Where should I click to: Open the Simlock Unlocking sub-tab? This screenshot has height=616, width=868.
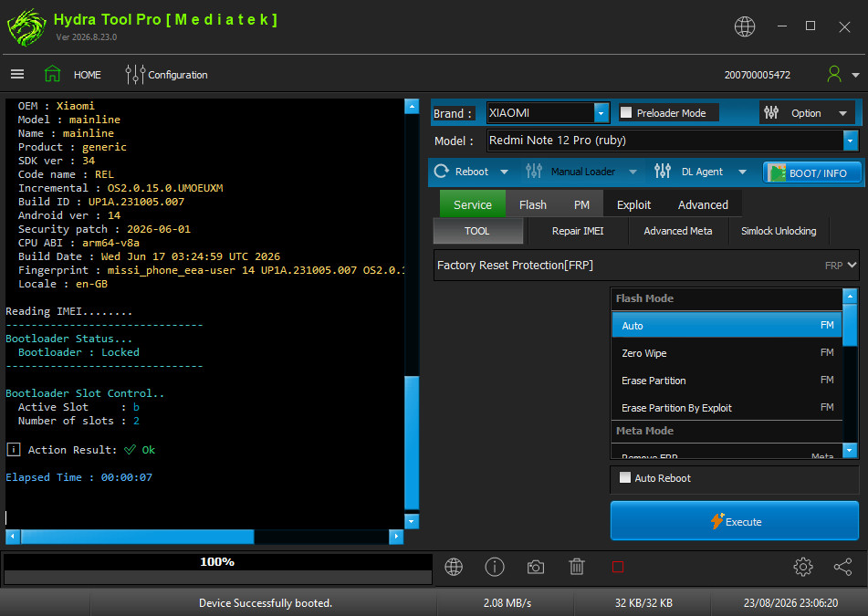[779, 231]
